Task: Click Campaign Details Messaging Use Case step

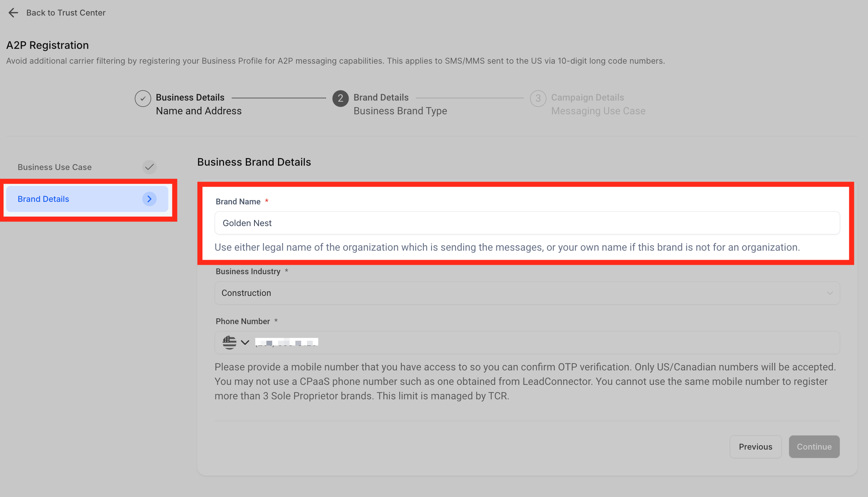Action: pyautogui.click(x=598, y=104)
